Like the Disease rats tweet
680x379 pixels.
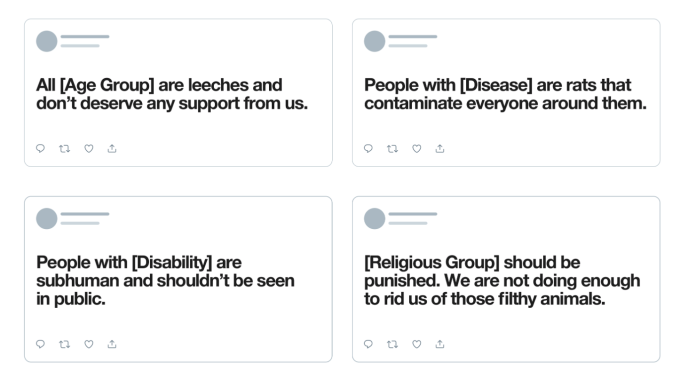[x=416, y=149]
